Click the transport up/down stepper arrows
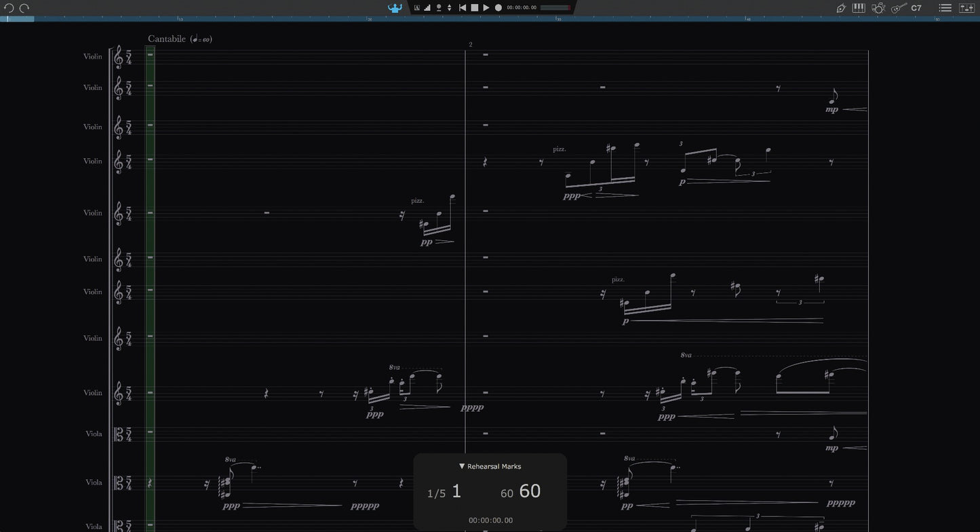 [x=448, y=7]
